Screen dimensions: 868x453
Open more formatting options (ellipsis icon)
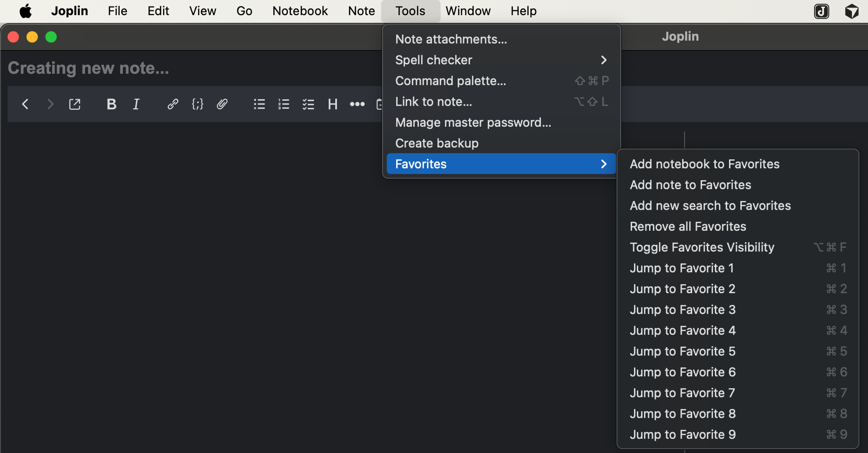pos(357,104)
